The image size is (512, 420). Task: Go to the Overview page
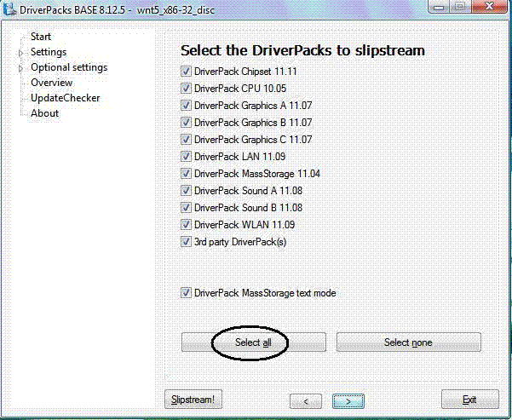[52, 83]
